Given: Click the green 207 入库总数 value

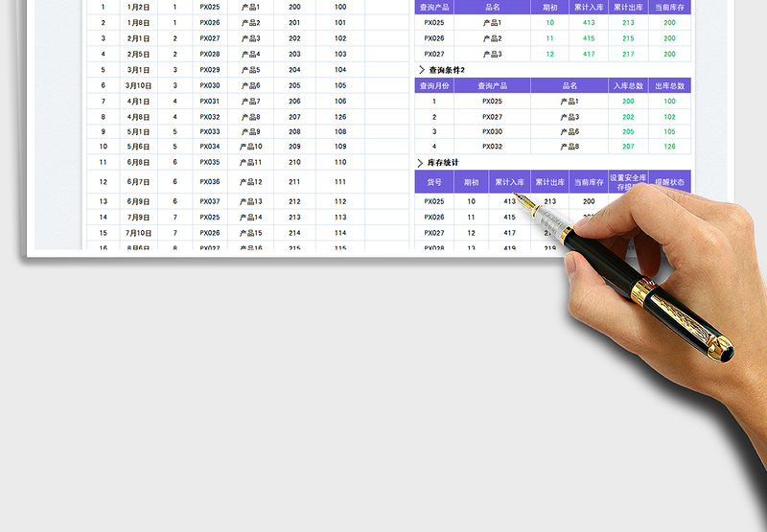Looking at the screenshot, I should click(x=628, y=147).
